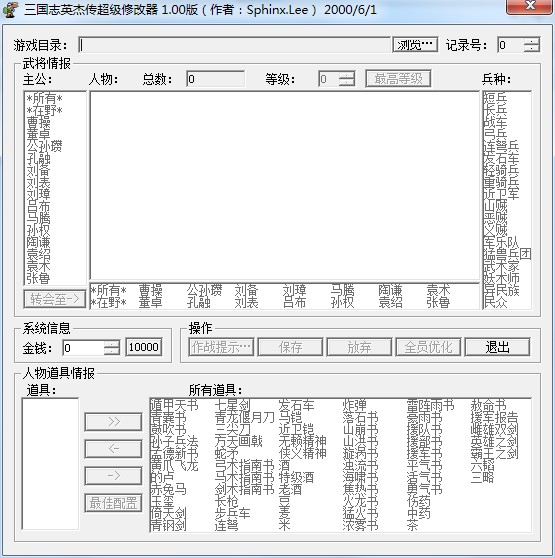Select 公孙瓒 in the 主公 list
The image size is (555, 558).
pos(44,146)
